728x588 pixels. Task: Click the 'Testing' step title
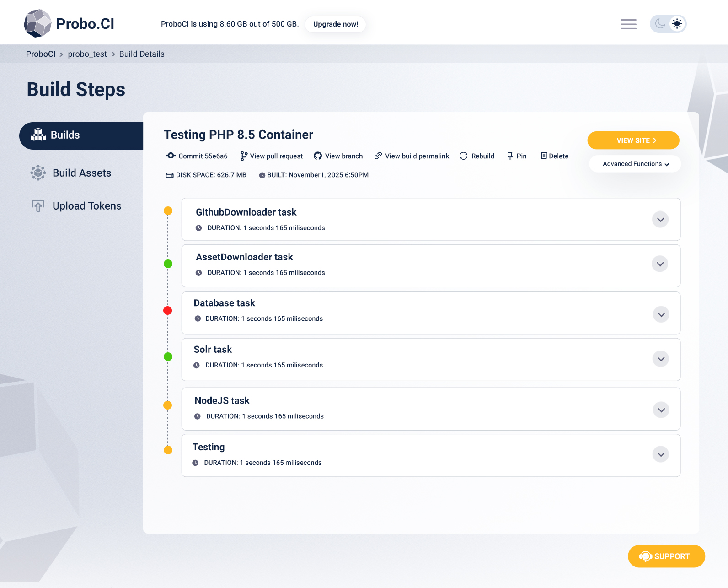[x=209, y=447]
